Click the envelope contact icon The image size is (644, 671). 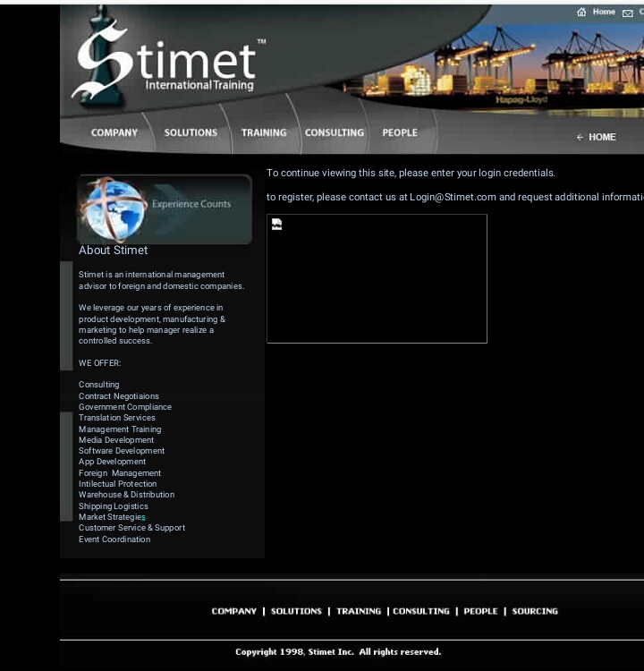coord(627,13)
